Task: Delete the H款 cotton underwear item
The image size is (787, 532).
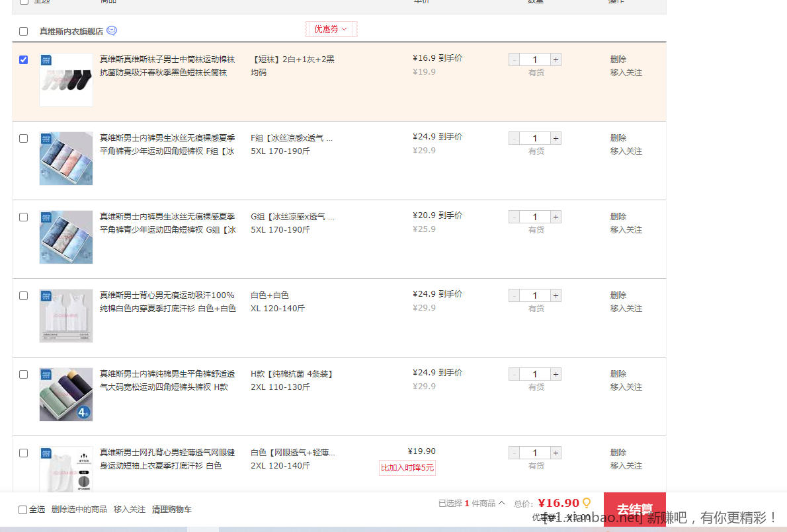Action: tap(618, 374)
